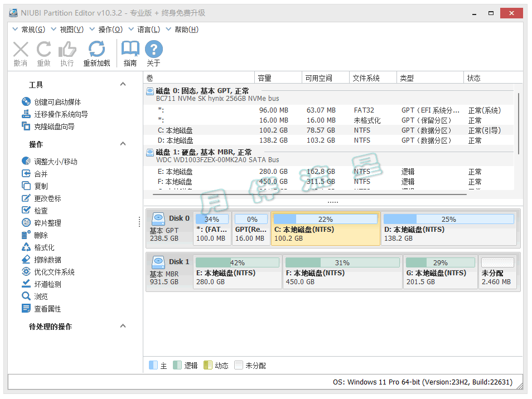Screen dimensions: 532x399
Task: Select the FAT32 96.00 MB EFI row
Action: coord(328,110)
